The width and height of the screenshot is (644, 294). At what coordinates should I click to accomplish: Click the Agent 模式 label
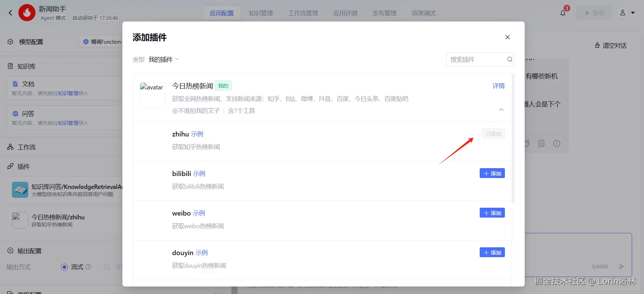(53, 18)
